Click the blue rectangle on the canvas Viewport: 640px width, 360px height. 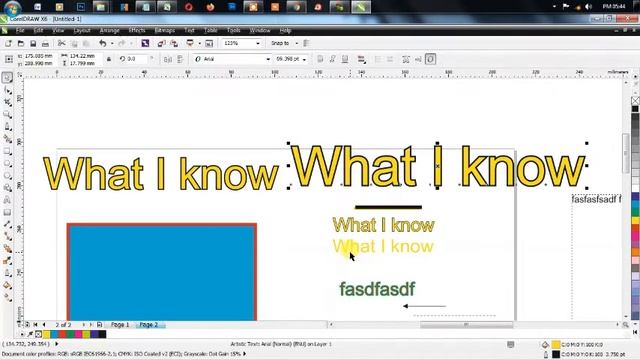[162, 272]
